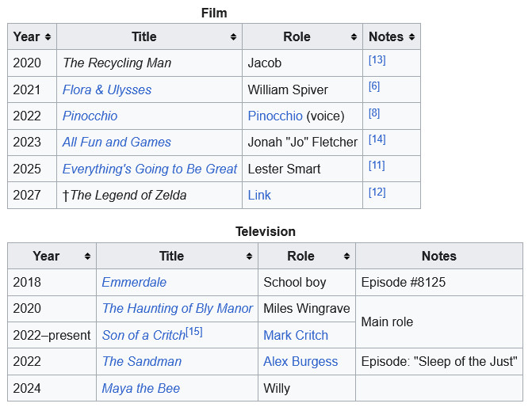Image resolution: width=532 pixels, height=411 pixels.
Task: Sort Television table by Role arrows
Action: point(346,256)
